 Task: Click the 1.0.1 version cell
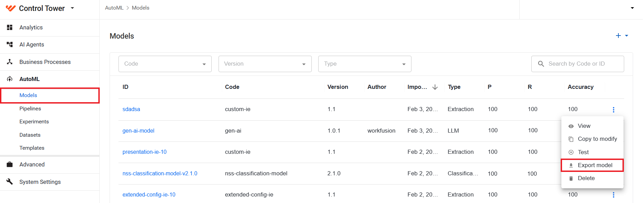pyautogui.click(x=334, y=131)
